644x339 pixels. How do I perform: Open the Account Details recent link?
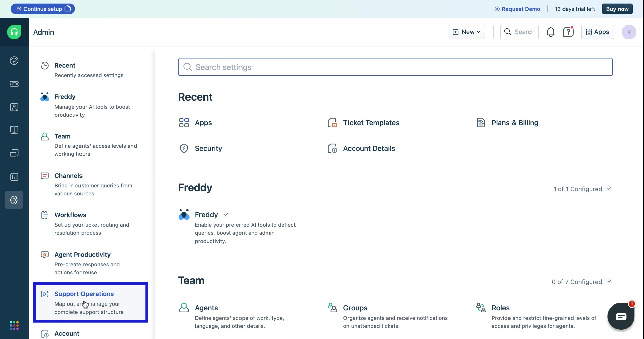[369, 148]
